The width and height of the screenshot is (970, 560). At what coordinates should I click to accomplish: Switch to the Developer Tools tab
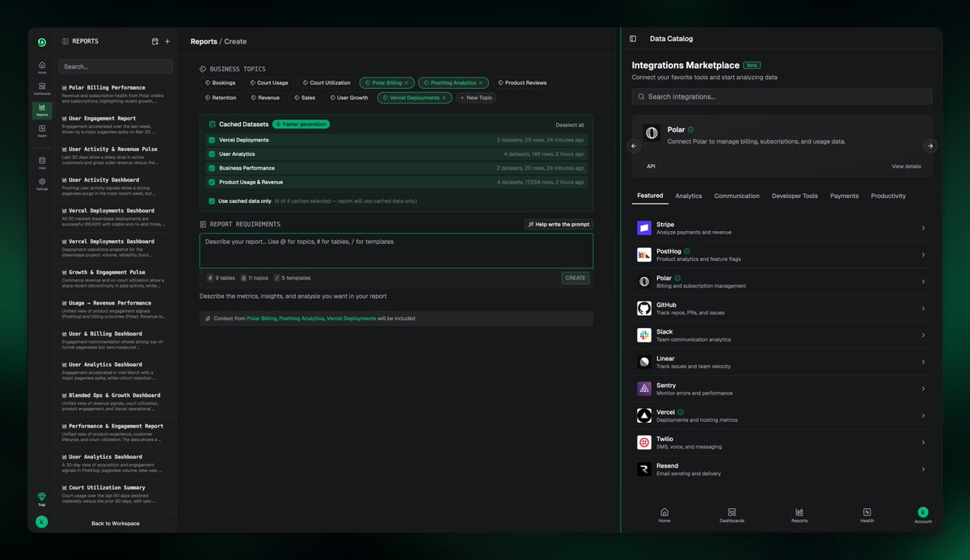795,196
